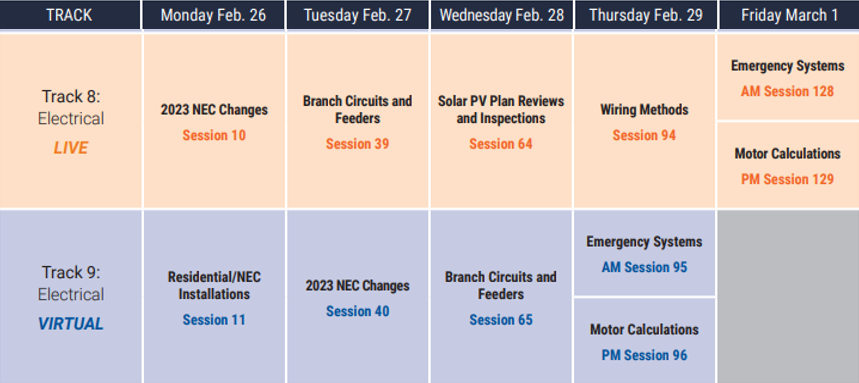Click AM Session 128 Emergency Systems

787,92
